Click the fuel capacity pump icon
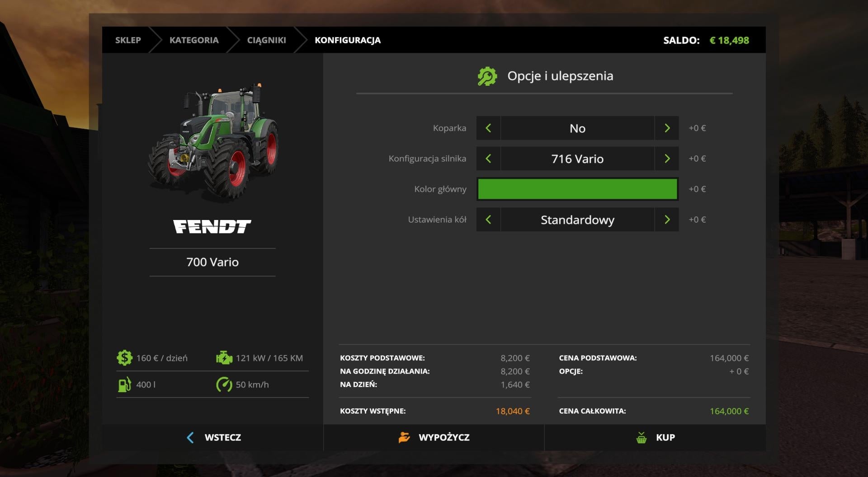 click(124, 384)
